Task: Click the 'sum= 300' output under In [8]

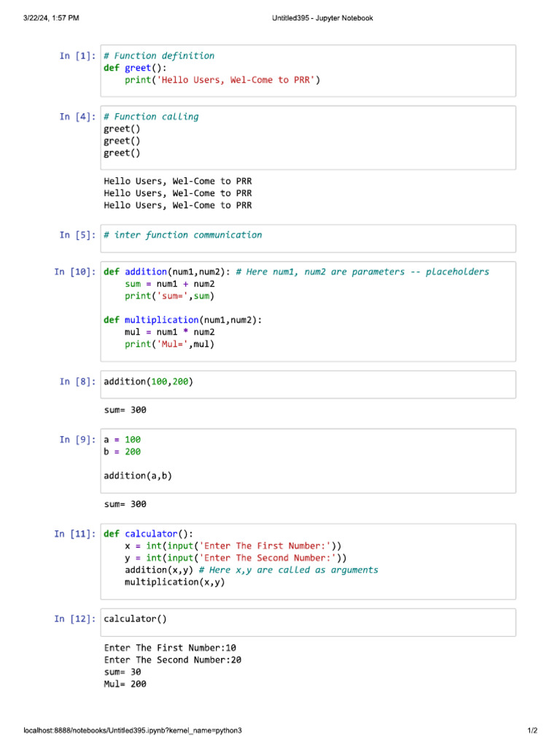Action: coord(125,410)
